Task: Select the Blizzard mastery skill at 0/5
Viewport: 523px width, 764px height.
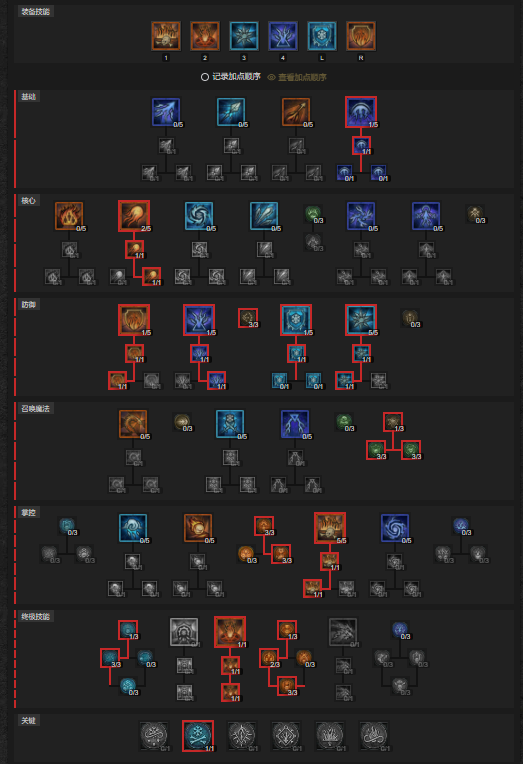Action: click(x=133, y=528)
